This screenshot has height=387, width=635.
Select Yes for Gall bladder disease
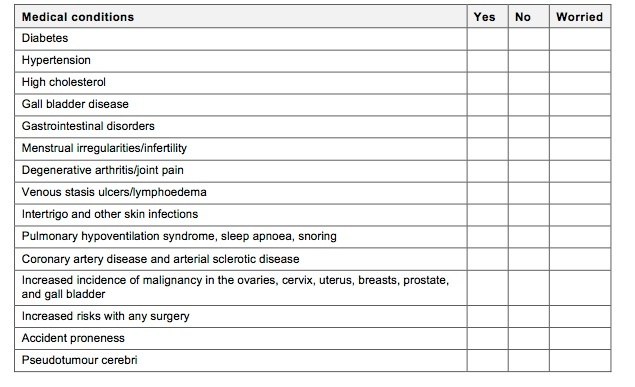pos(488,105)
